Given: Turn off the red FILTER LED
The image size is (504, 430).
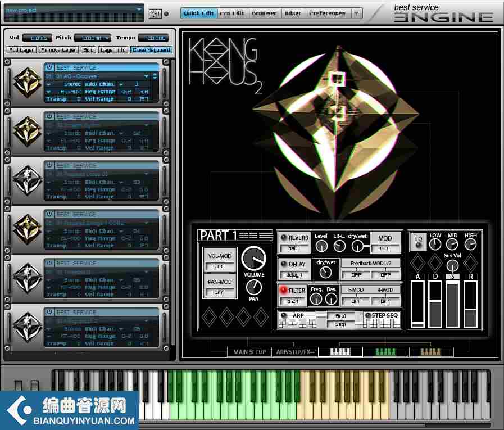Looking at the screenshot, I should tap(283, 290).
